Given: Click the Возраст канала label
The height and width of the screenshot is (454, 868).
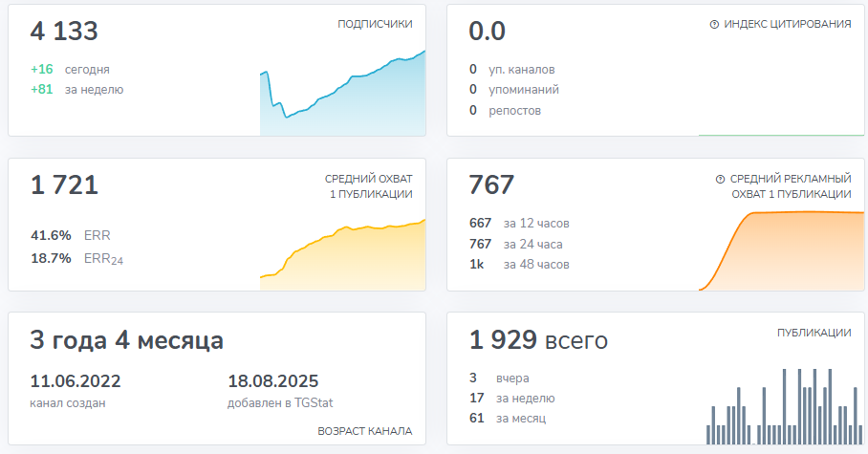Looking at the screenshot, I should 364,431.
